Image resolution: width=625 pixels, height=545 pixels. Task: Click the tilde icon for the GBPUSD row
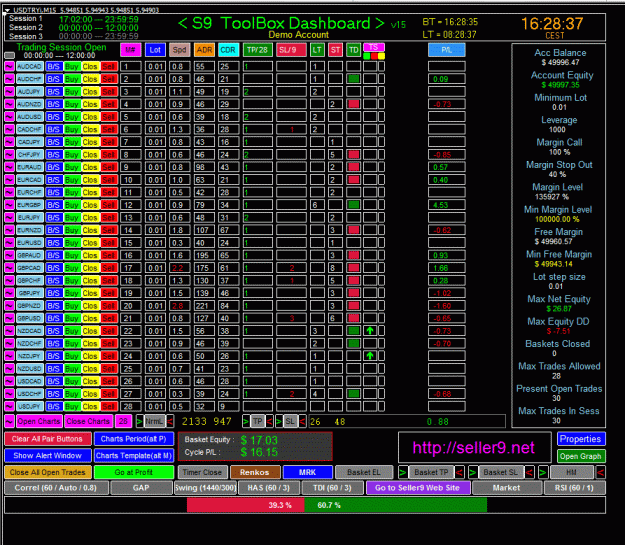click(9, 318)
